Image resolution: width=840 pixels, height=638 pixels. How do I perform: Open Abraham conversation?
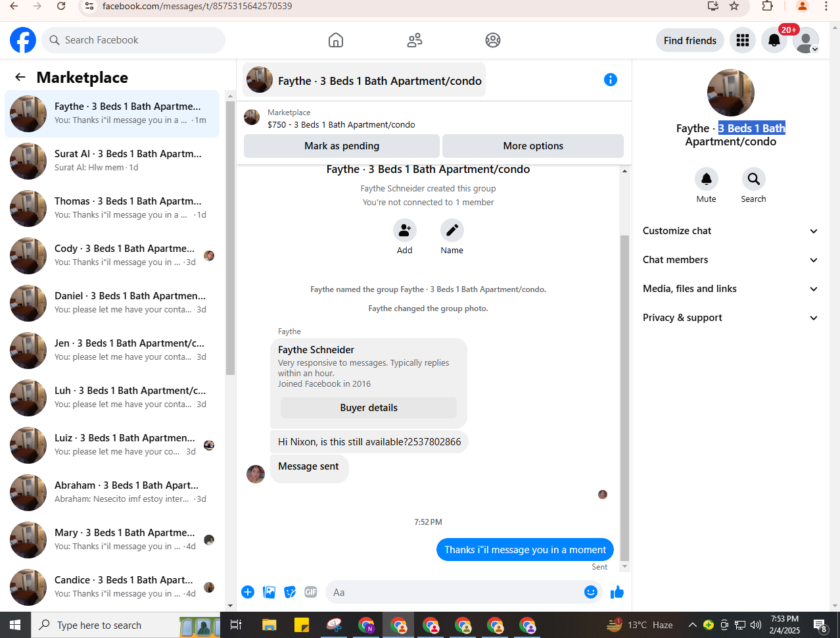tap(112, 493)
